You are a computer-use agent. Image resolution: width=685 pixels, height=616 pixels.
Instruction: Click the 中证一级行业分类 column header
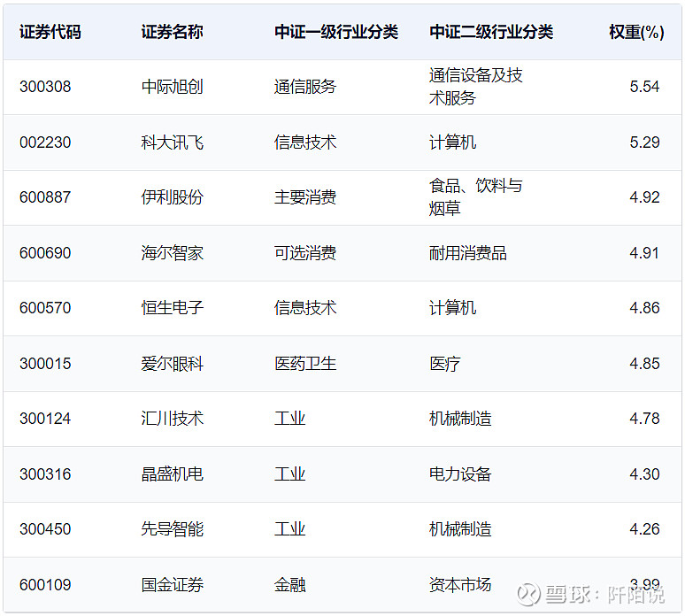tap(336, 32)
